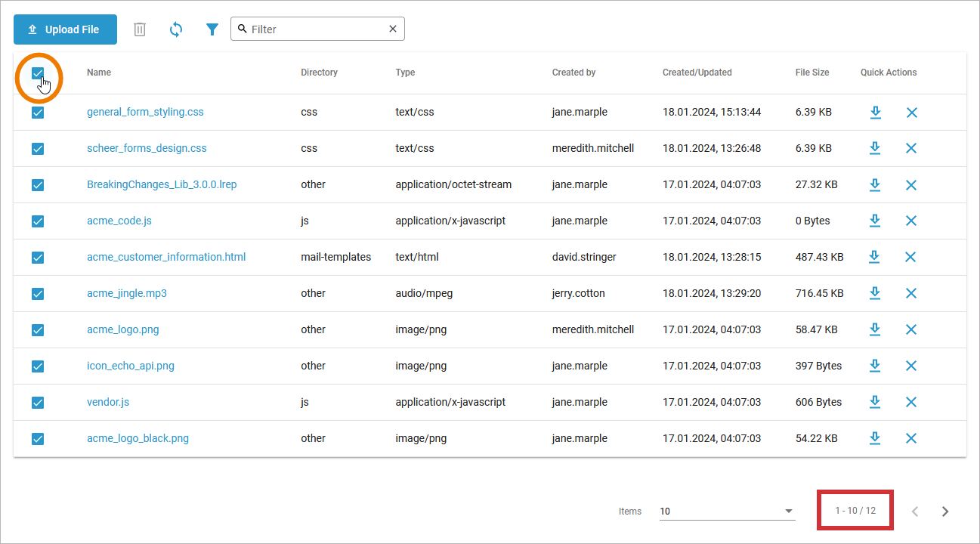Click the Upload File button
Image resolution: width=980 pixels, height=544 pixels.
[x=65, y=29]
